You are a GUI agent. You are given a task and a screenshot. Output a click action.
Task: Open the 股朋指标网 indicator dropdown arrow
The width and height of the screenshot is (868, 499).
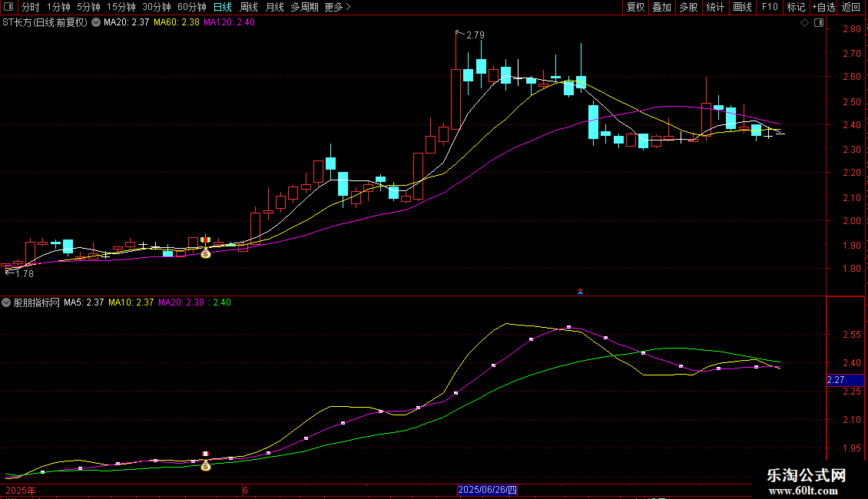coord(6,302)
